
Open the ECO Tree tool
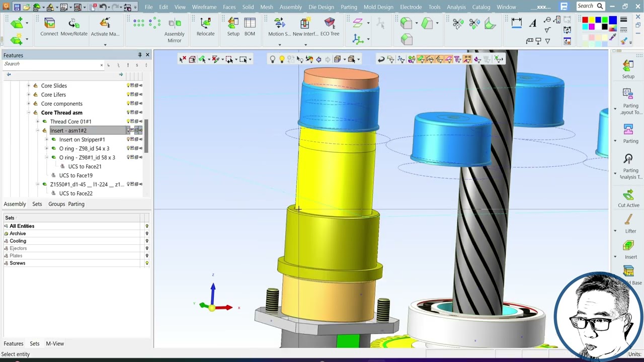click(330, 27)
